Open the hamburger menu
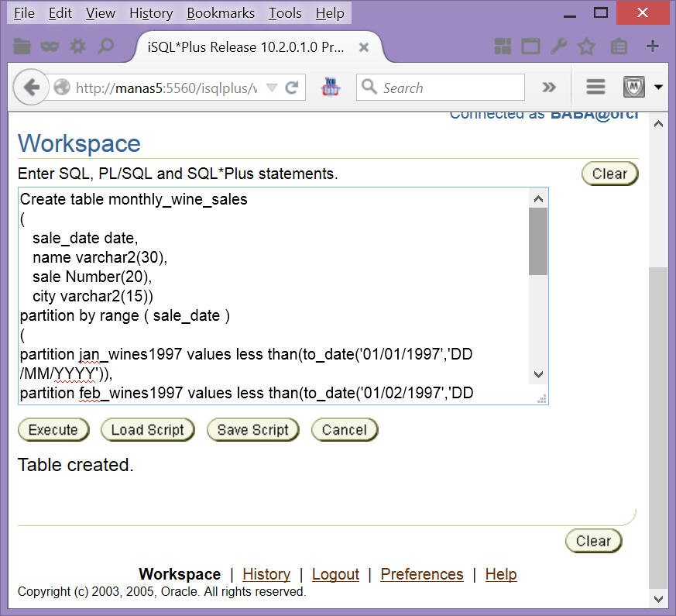676x616 pixels. [595, 87]
